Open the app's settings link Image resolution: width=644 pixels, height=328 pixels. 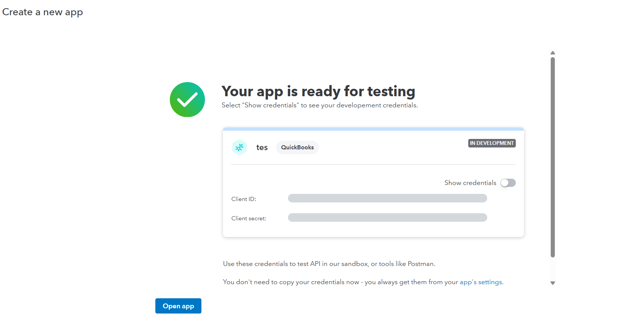click(x=481, y=282)
